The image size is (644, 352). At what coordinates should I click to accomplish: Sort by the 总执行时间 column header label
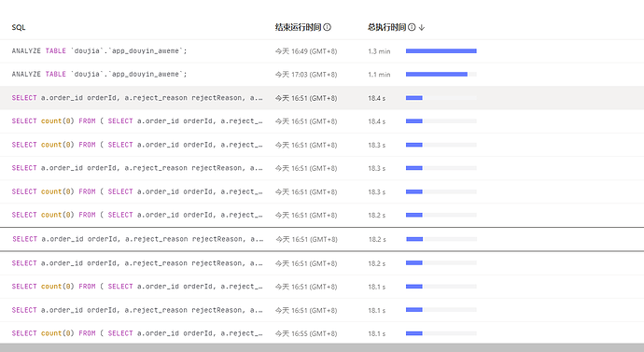[x=386, y=27]
